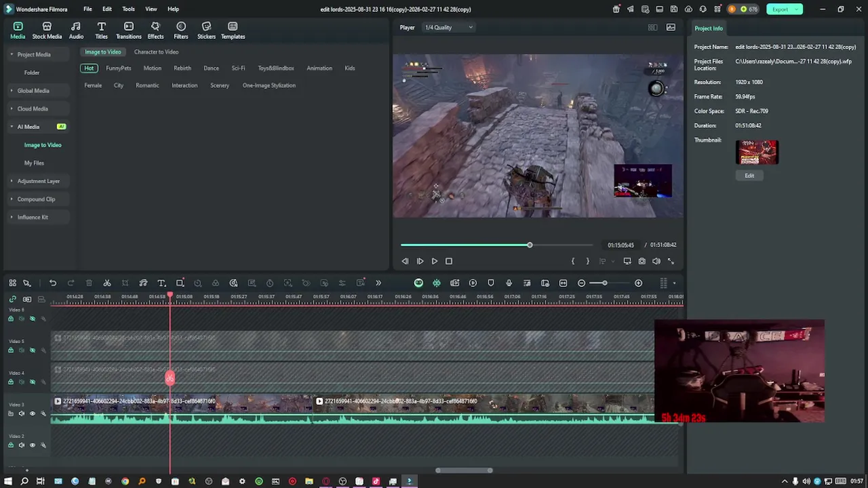Show hidden Video 5 track via eye icon
The height and width of the screenshot is (488, 868).
click(x=32, y=350)
